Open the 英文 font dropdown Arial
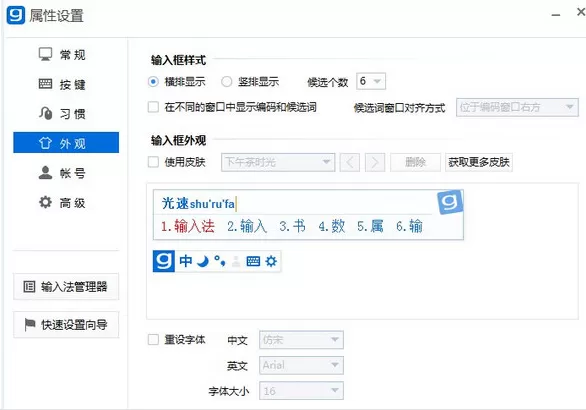 pos(301,365)
